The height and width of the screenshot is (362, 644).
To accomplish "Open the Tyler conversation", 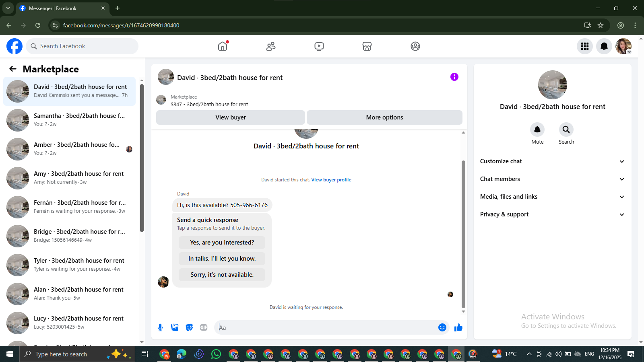I will point(69,265).
